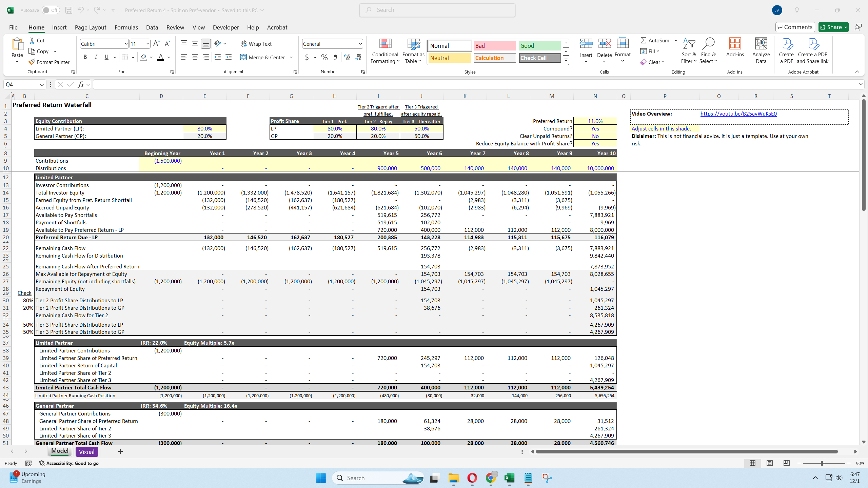Switch to Normal view in status bar
This screenshot has height=488, width=868.
click(x=752, y=463)
